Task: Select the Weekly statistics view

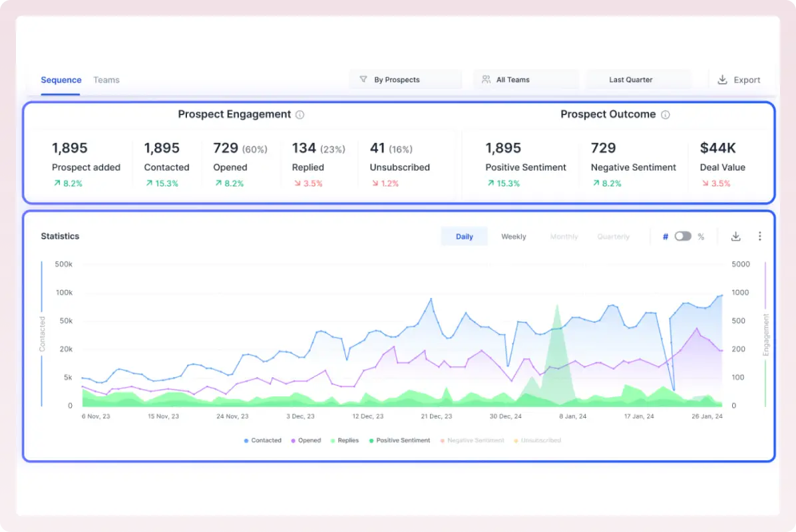Action: tap(513, 236)
